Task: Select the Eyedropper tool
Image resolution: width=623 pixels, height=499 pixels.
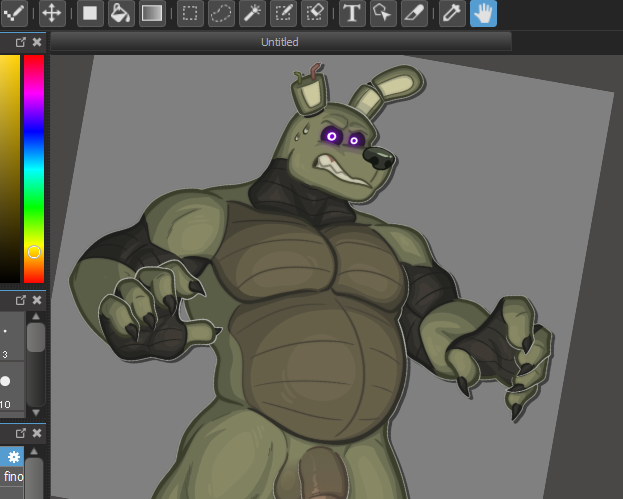Action: click(x=452, y=13)
